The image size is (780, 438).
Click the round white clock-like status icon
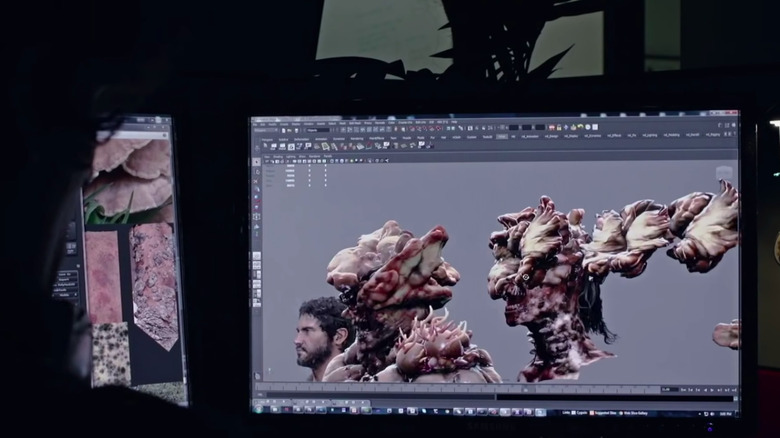pyautogui.click(x=588, y=127)
